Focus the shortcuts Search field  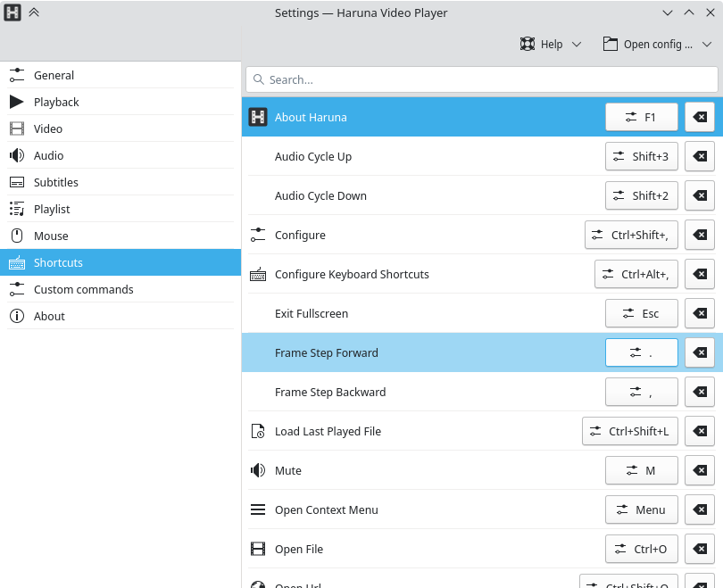click(x=482, y=79)
